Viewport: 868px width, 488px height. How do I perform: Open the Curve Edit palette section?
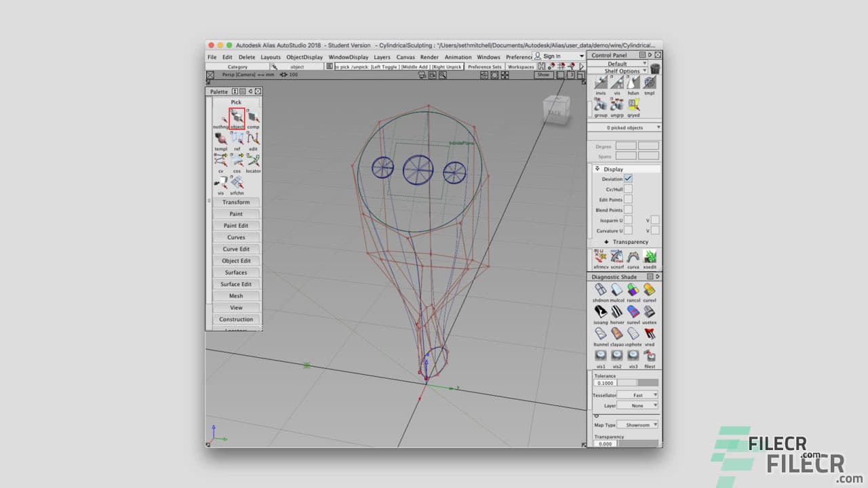[236, 249]
